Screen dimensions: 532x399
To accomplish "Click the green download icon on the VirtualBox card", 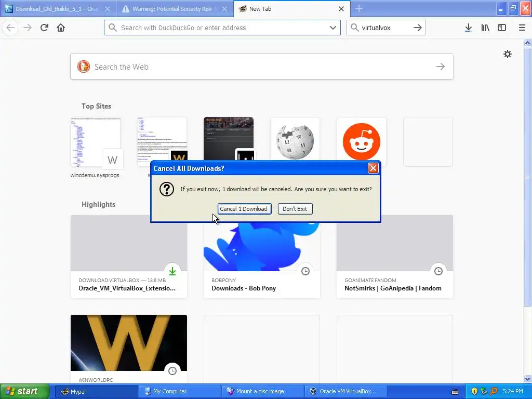I will [172, 271].
